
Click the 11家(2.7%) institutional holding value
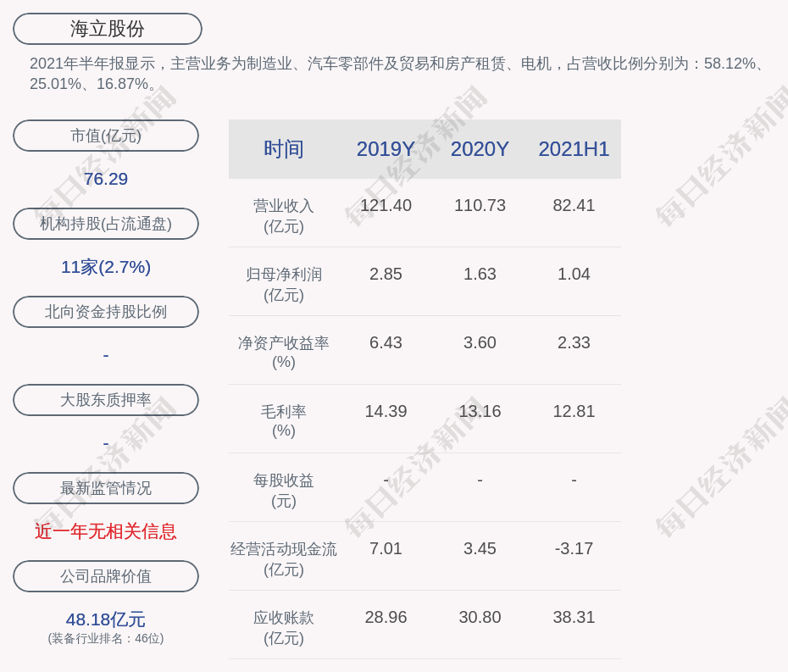pos(106,267)
